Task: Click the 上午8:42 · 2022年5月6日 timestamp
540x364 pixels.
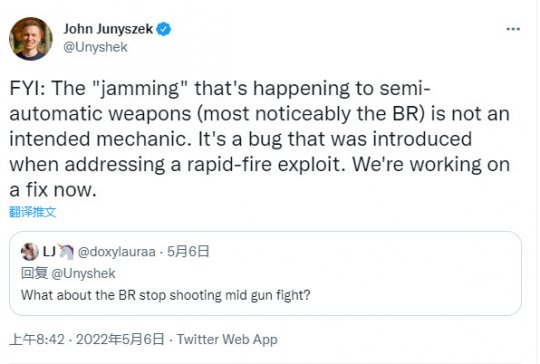Action: pyautogui.click(x=87, y=340)
